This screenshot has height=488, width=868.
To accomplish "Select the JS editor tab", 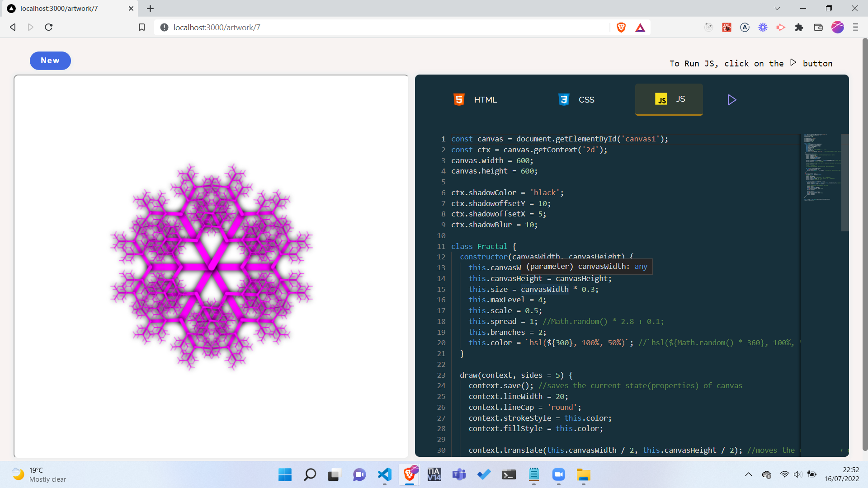I will [669, 99].
